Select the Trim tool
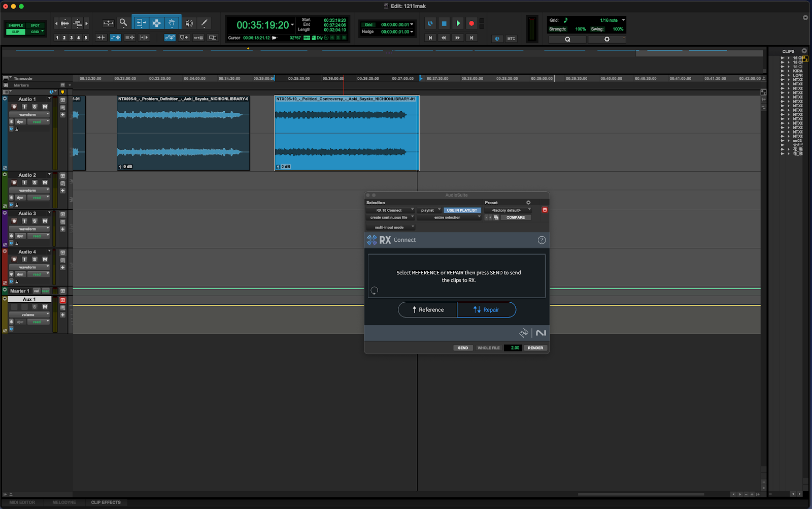812x509 pixels. pos(141,23)
